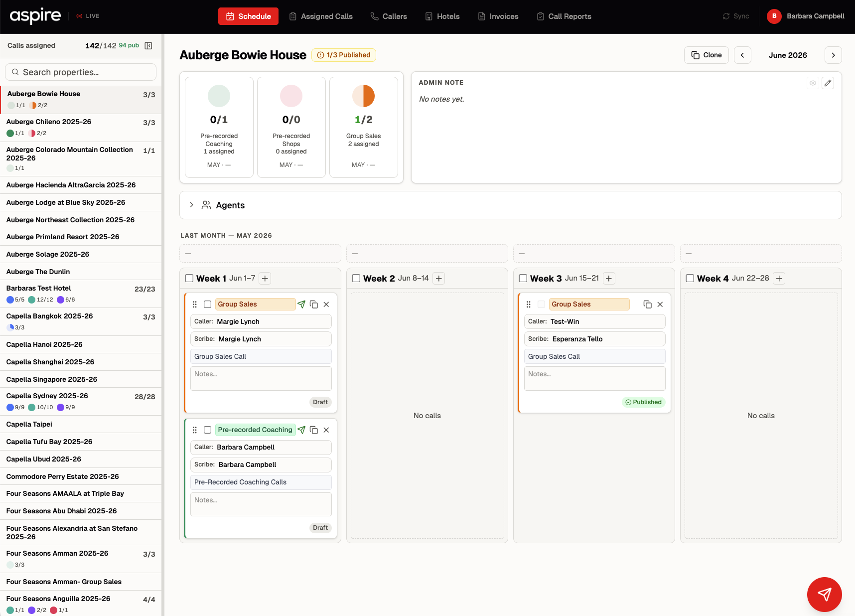This screenshot has height=616, width=855.
Task: Toggle admin note visibility eye
Action: pyautogui.click(x=813, y=83)
